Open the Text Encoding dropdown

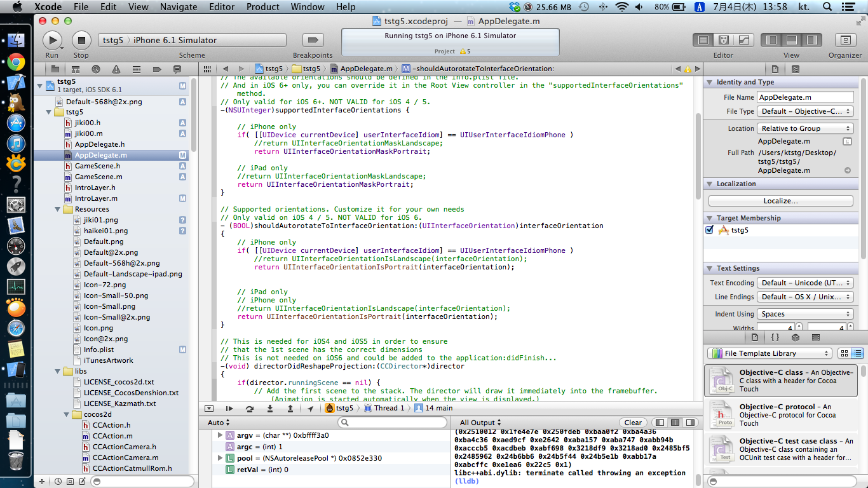pos(805,283)
